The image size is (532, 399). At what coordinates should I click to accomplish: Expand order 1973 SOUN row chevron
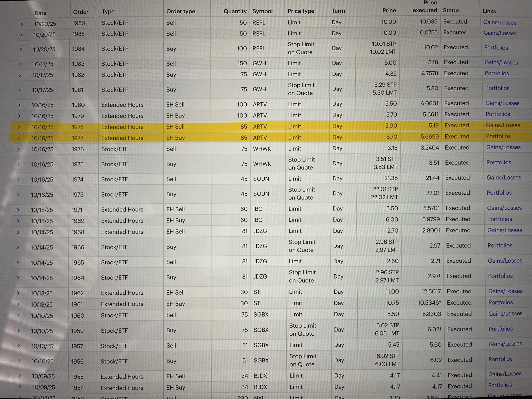tap(18, 195)
